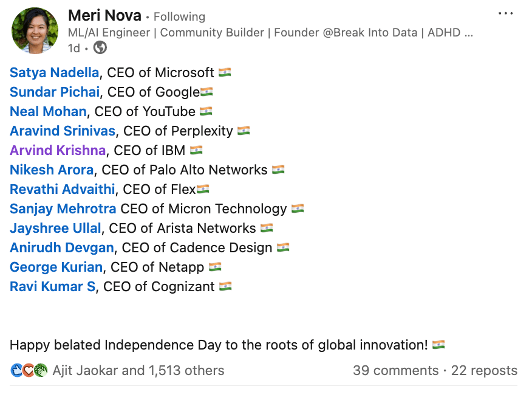Image resolution: width=532 pixels, height=400 pixels.
Task: Click the reaction emoji icons cluster
Action: 29,370
